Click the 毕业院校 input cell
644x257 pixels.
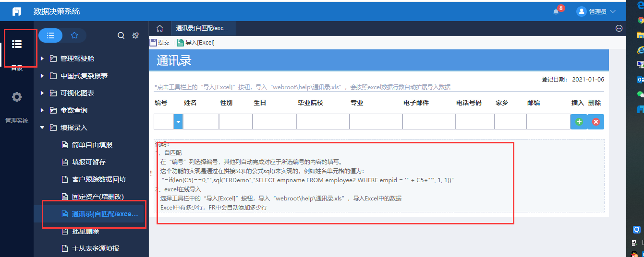pos(323,122)
